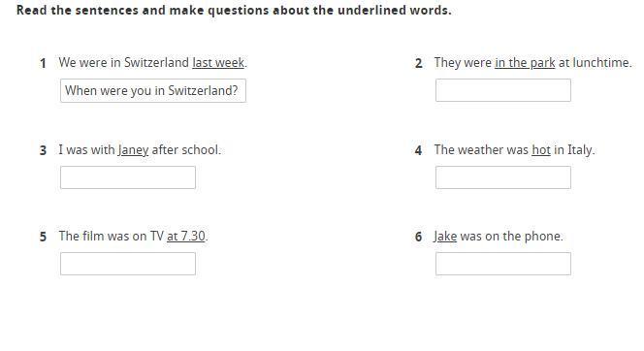Image resolution: width=644 pixels, height=351 pixels.
Task: Click the answer box below 'Jake was on the phone'
Action: click(x=503, y=264)
